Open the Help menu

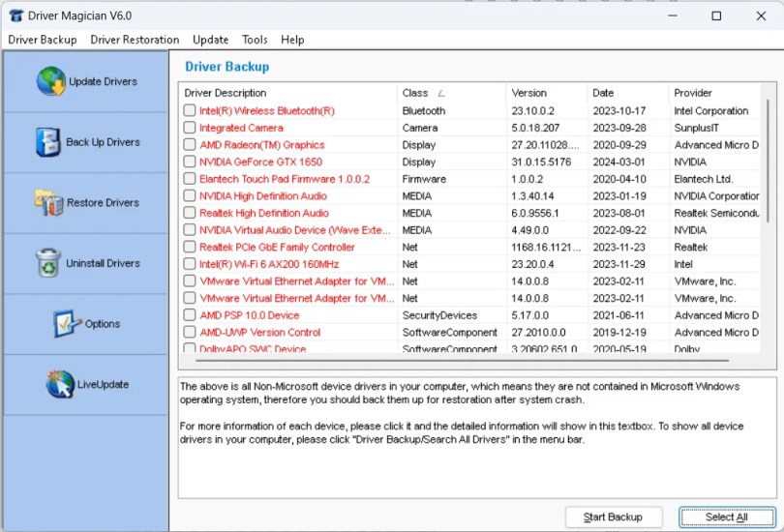tap(292, 40)
